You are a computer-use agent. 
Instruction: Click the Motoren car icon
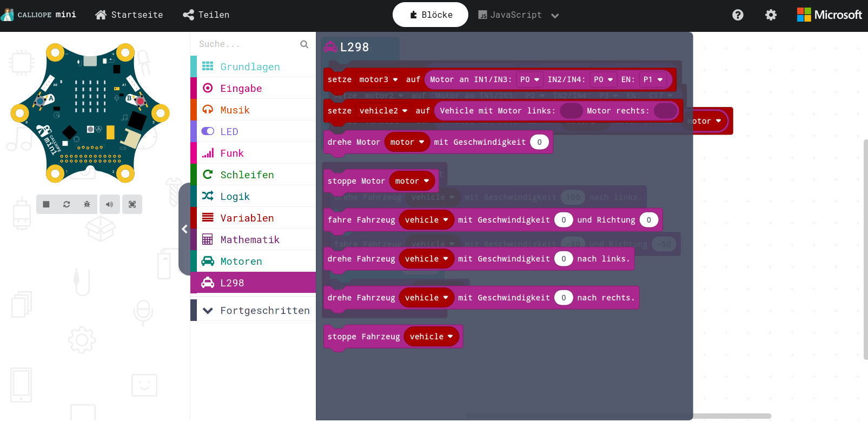pos(208,261)
